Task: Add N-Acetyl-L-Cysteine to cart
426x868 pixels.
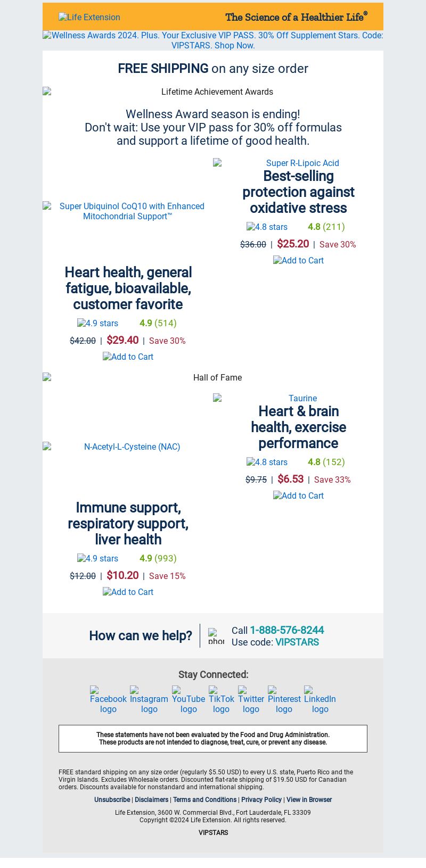Action: tap(128, 592)
